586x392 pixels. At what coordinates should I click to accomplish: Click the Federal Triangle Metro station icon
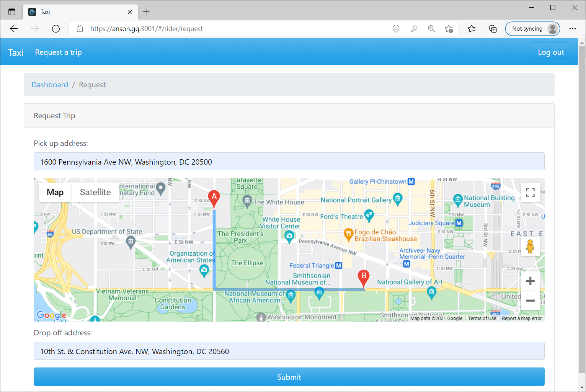(x=338, y=265)
